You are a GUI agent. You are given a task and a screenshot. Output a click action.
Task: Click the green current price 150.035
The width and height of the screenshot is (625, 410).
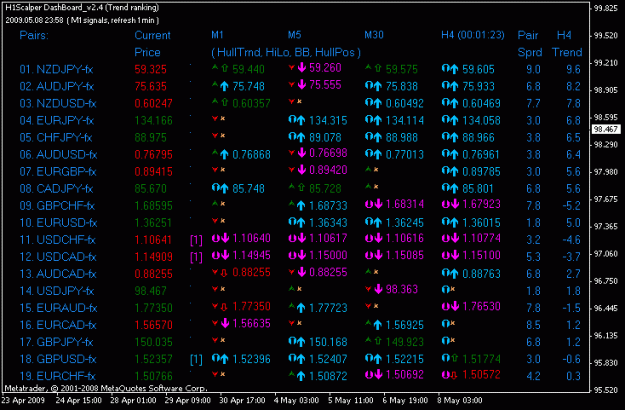(153, 342)
